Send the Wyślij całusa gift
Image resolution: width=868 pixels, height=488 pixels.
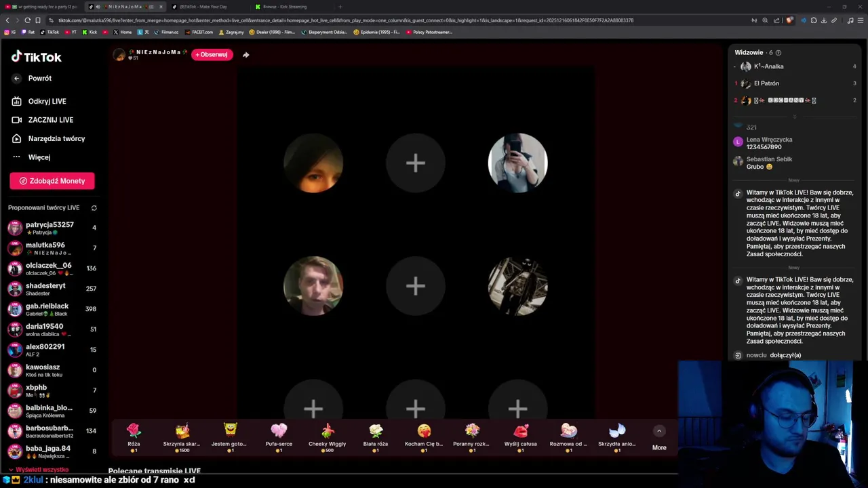[521, 437]
